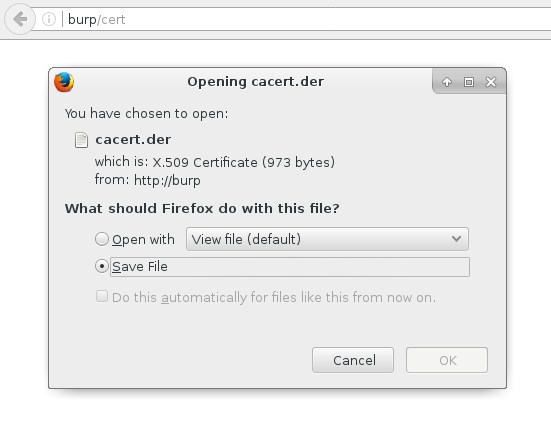Open the View file (default) dropdown

click(x=327, y=239)
